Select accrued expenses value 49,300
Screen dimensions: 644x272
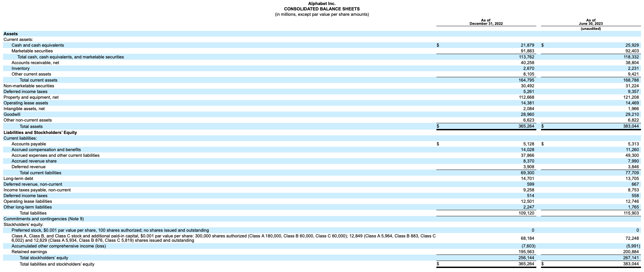tap(632, 155)
